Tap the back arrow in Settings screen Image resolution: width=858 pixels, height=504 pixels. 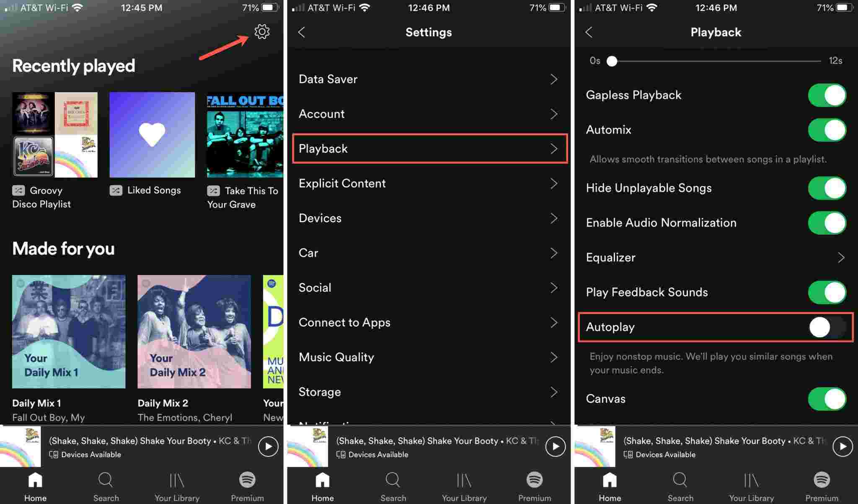(301, 32)
